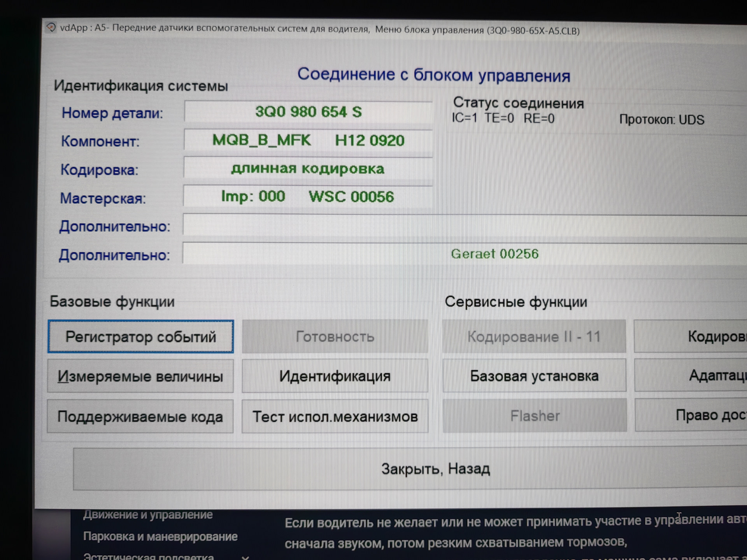
Task: Click the Кодировка field длинная кодировка
Action: click(307, 169)
